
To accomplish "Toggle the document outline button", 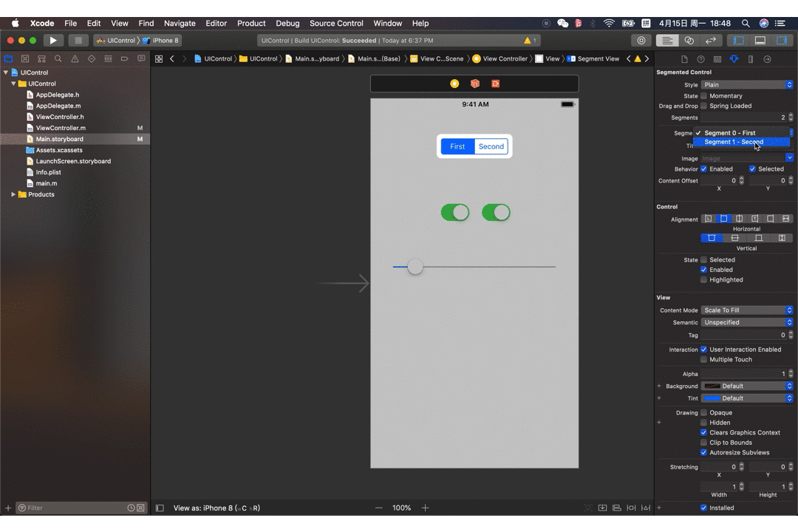I will (x=160, y=508).
